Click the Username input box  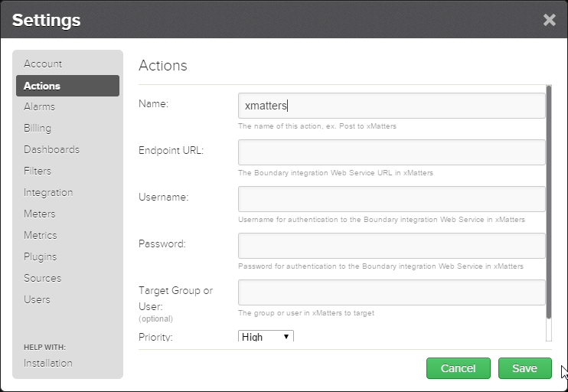coord(391,199)
